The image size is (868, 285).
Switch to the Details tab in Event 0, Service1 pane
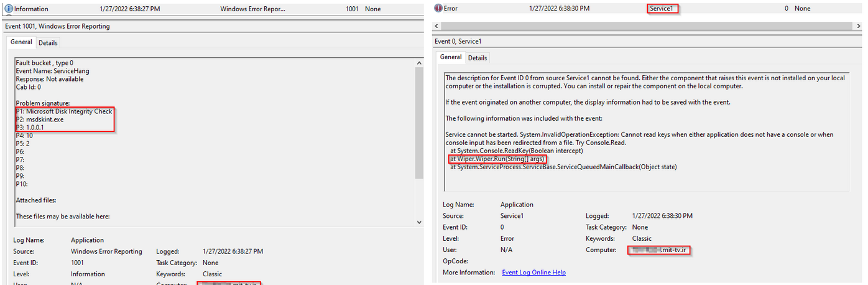[x=478, y=58]
